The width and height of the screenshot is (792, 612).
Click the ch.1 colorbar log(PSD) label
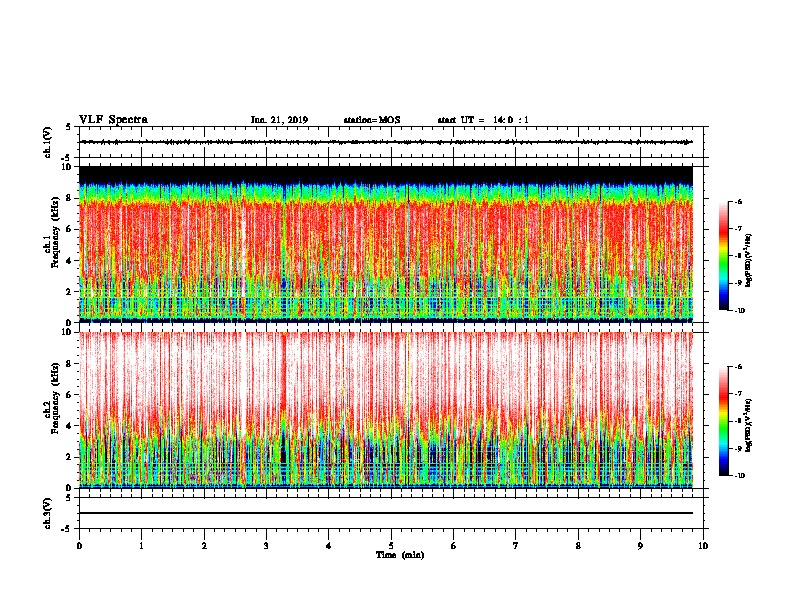[749, 261]
